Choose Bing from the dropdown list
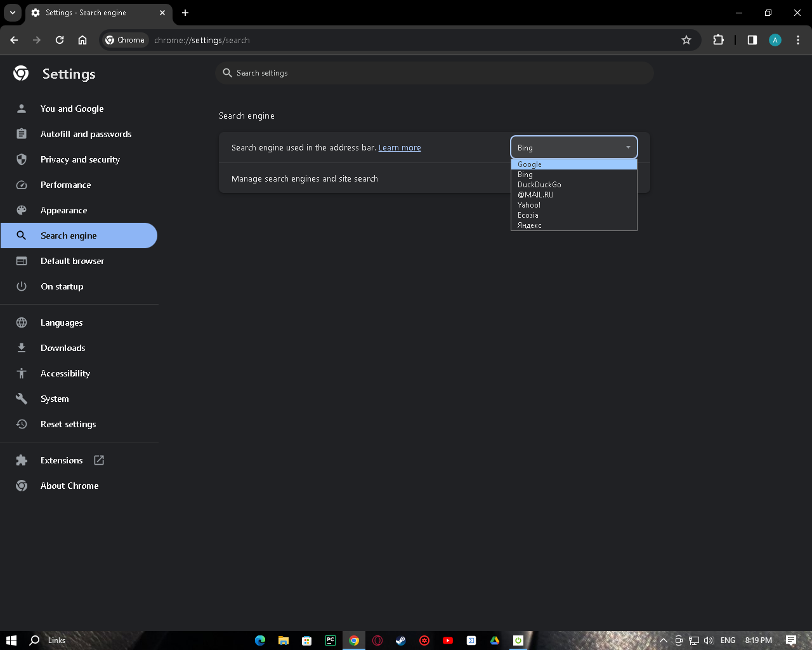The width and height of the screenshot is (812, 650). click(574, 175)
